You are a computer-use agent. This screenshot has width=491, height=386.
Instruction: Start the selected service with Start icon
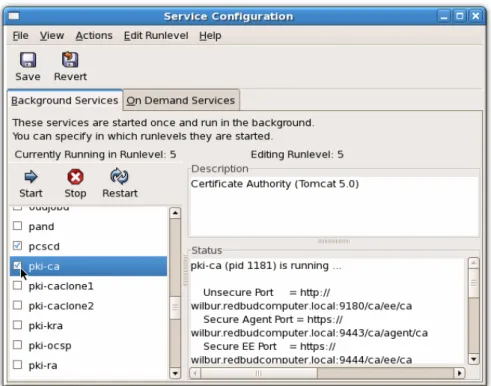(31, 177)
